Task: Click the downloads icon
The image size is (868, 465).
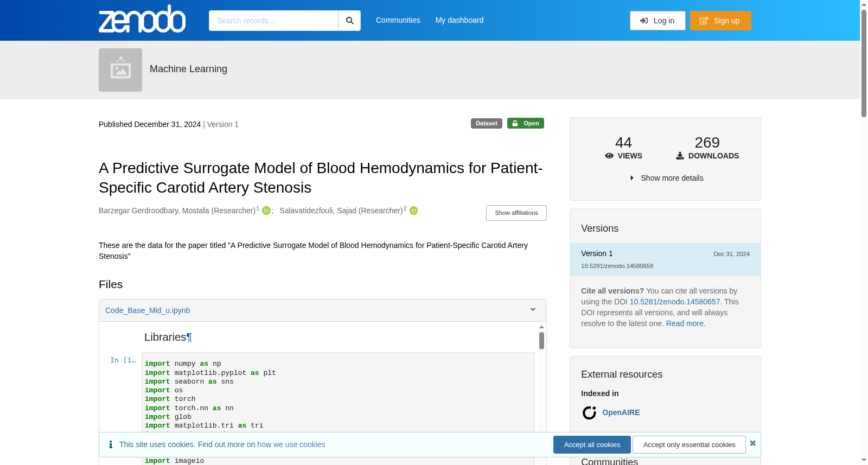Action: (680, 156)
